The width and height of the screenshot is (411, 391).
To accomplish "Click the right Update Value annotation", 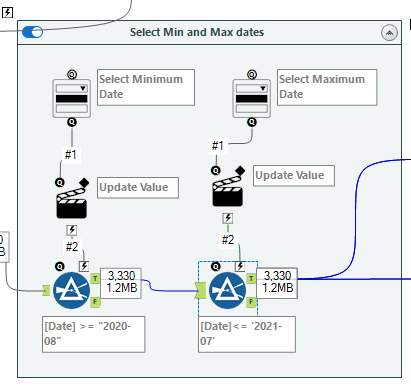I will pos(294,176).
